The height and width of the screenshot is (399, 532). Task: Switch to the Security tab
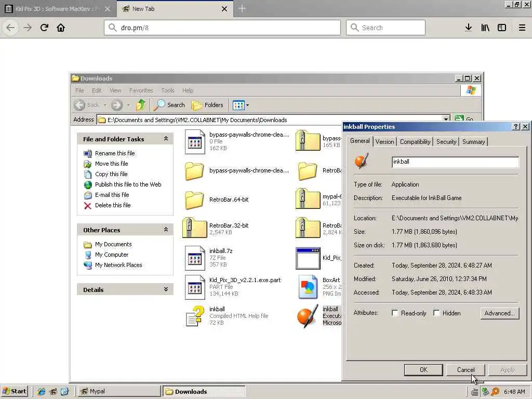[446, 142]
